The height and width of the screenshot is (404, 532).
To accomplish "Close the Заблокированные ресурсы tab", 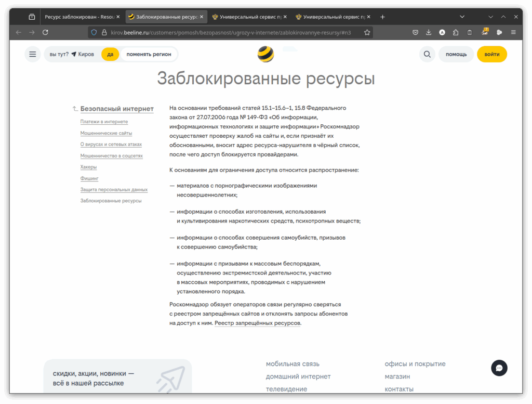I will [202, 17].
